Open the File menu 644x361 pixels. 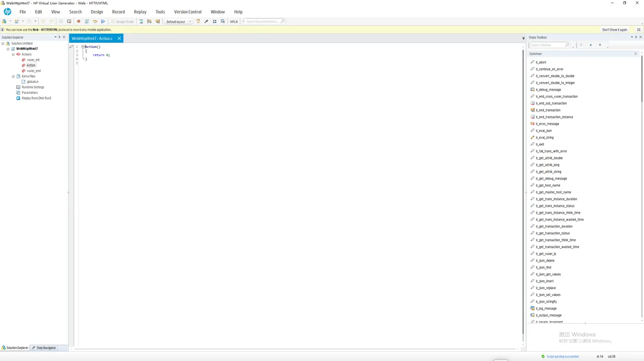pos(23,12)
